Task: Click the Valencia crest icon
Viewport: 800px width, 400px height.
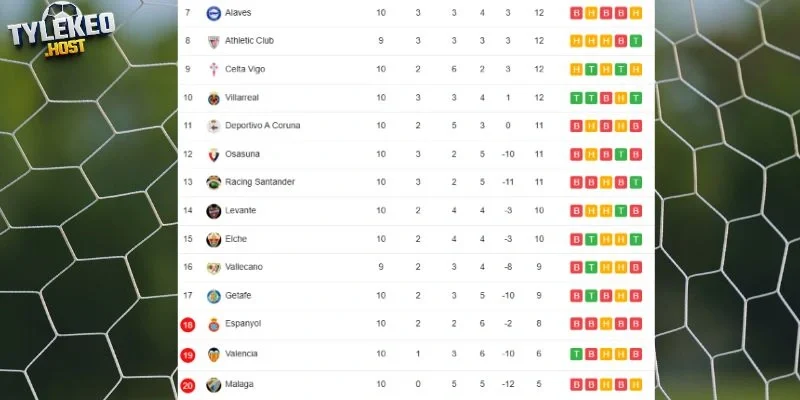Action: pos(213,354)
